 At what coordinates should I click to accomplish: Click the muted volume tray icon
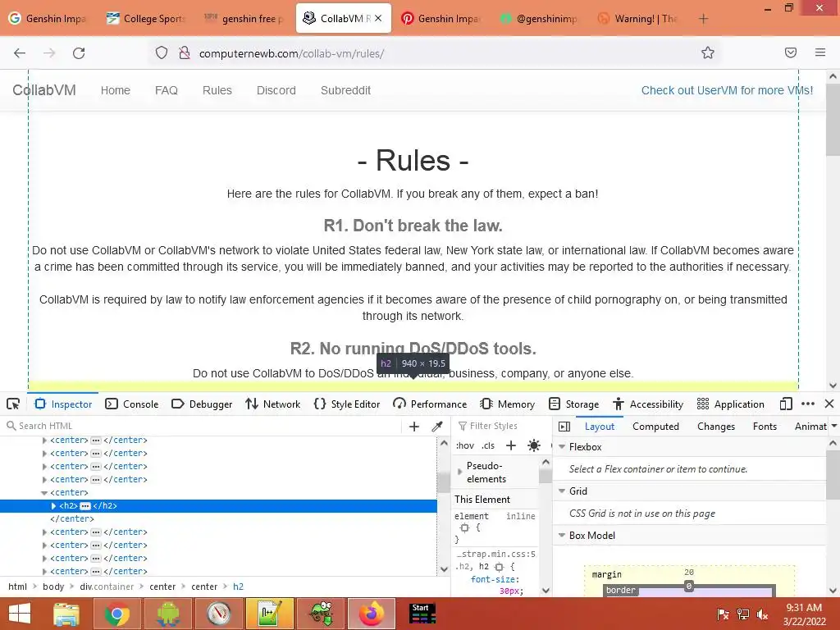[x=762, y=614]
